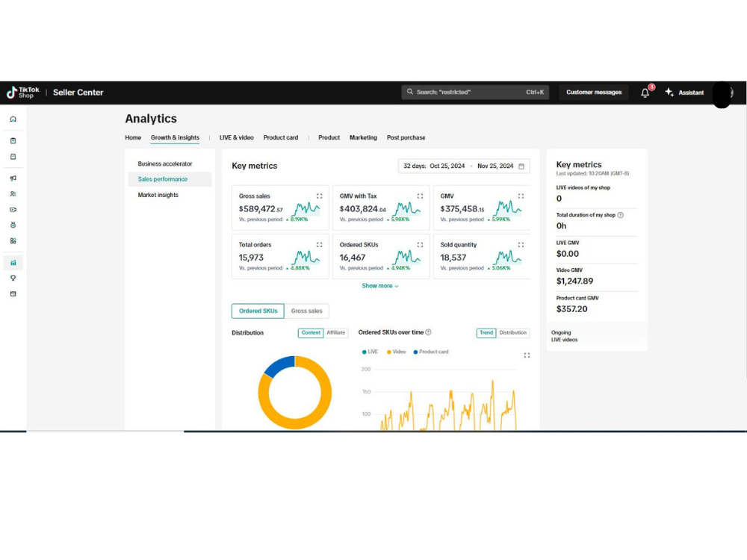Screen dimensions: 747x560
Task: Open the Marketing tab
Action: [363, 137]
